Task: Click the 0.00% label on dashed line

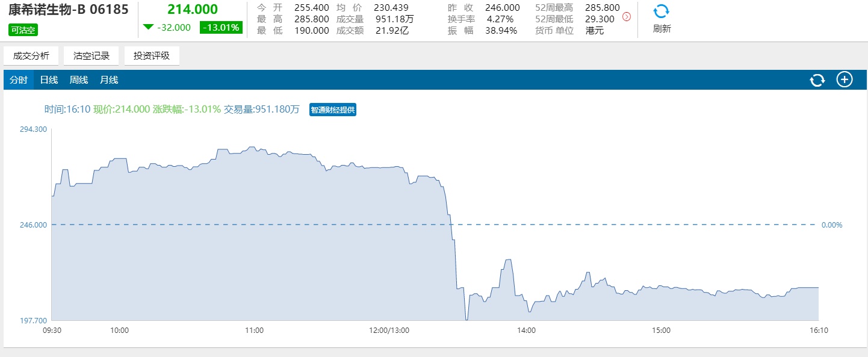Action: 832,225
